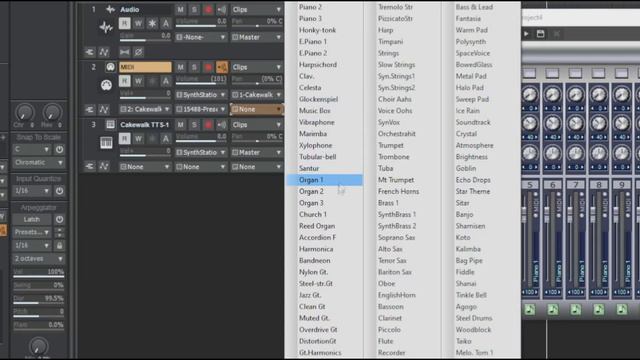
Task: Open FX bin icon on Audio track
Action: (90, 52)
